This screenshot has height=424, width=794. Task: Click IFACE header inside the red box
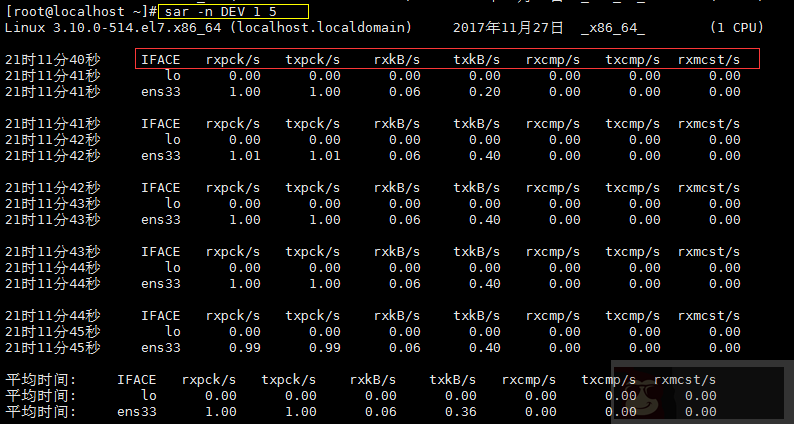point(161,59)
